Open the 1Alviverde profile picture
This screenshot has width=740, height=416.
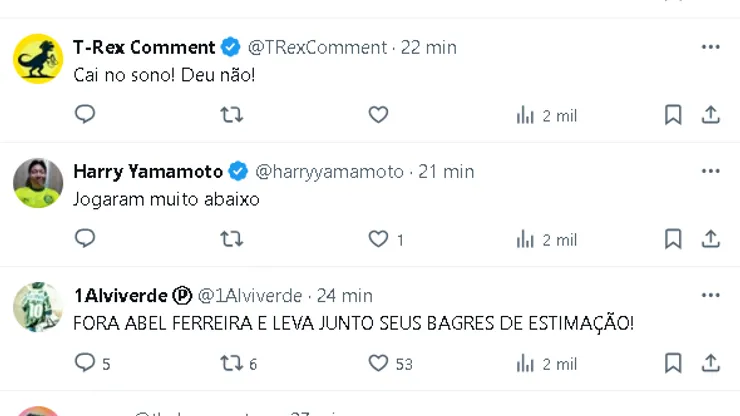[38, 307]
